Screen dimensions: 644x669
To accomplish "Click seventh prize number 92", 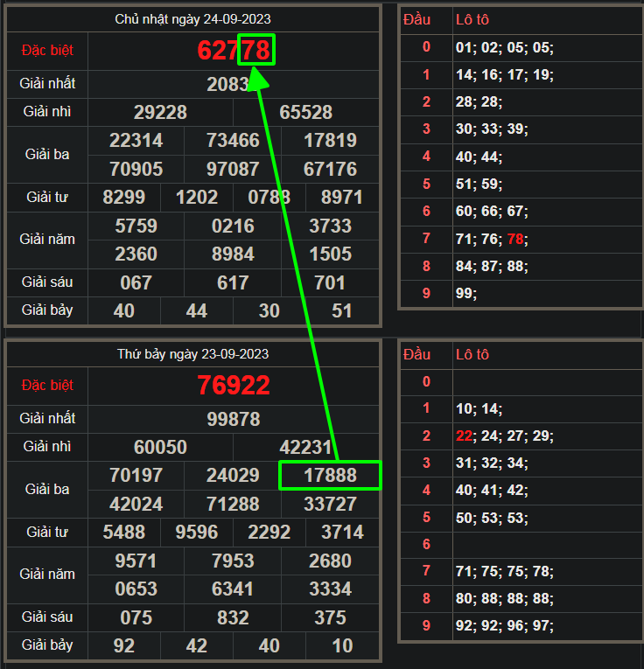I will click(x=124, y=645).
